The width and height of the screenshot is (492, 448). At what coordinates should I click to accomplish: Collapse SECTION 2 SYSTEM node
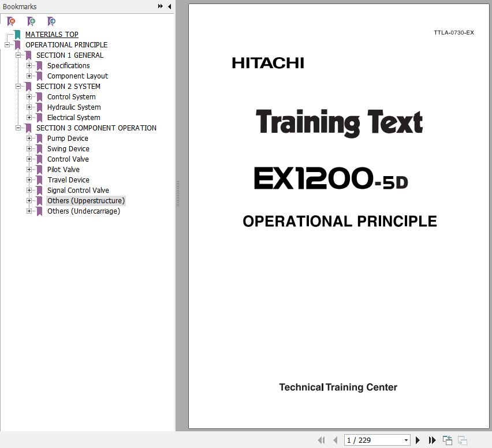coord(18,86)
